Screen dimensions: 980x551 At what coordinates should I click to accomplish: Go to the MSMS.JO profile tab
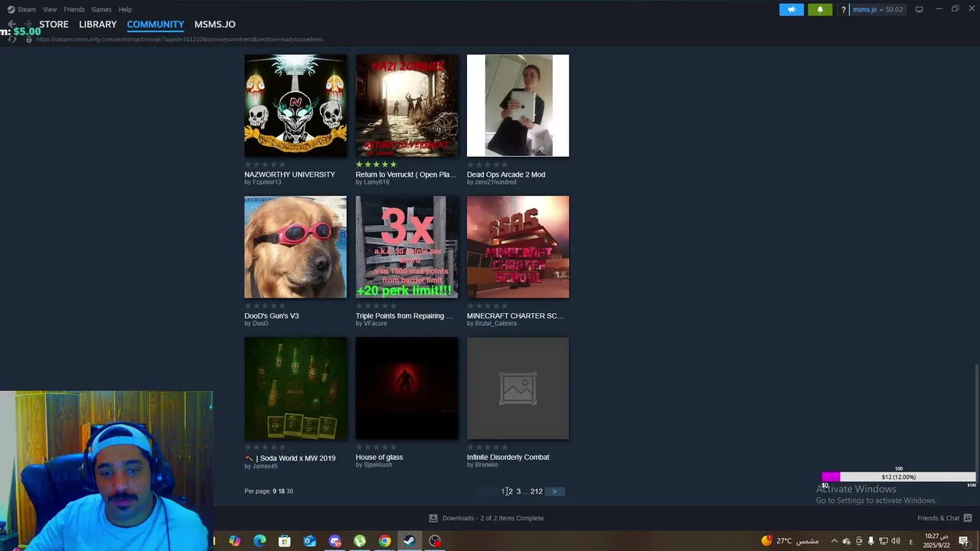[215, 24]
